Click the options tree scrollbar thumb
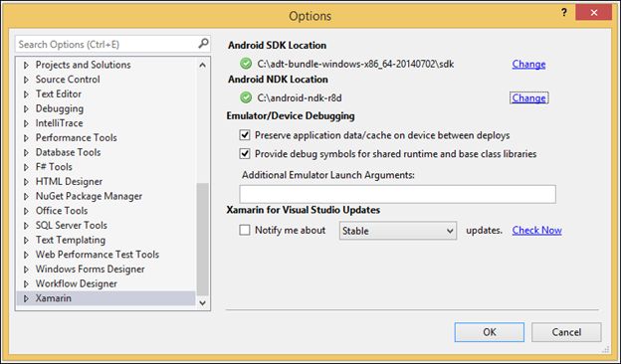621x364 pixels. (202, 239)
